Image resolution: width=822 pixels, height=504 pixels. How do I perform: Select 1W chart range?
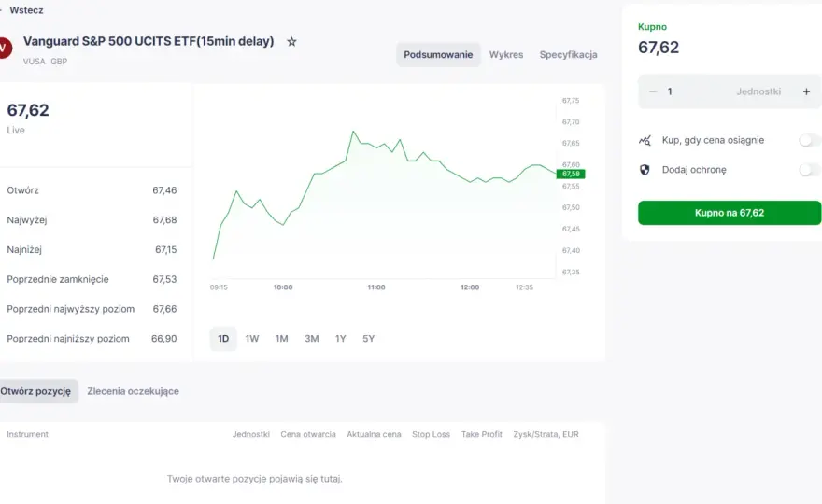[252, 339]
